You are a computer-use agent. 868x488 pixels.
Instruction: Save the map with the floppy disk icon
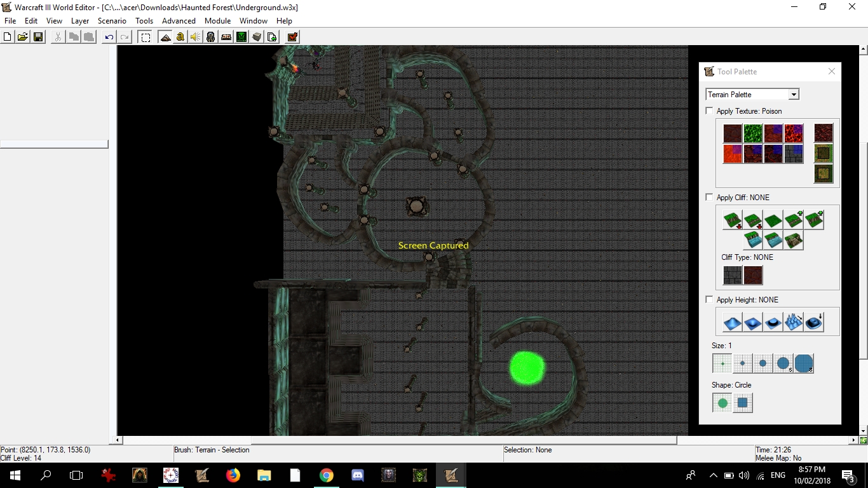click(x=38, y=37)
